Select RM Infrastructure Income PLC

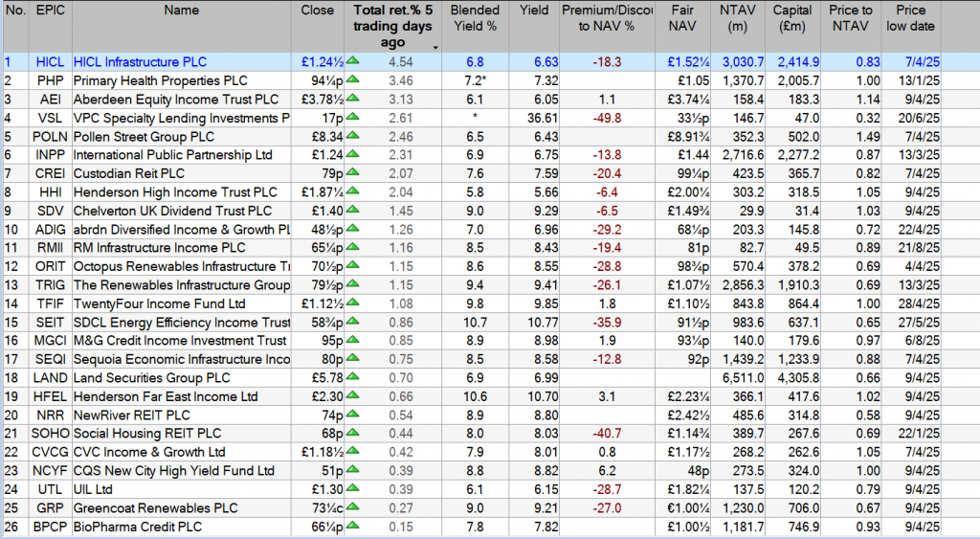pos(159,248)
